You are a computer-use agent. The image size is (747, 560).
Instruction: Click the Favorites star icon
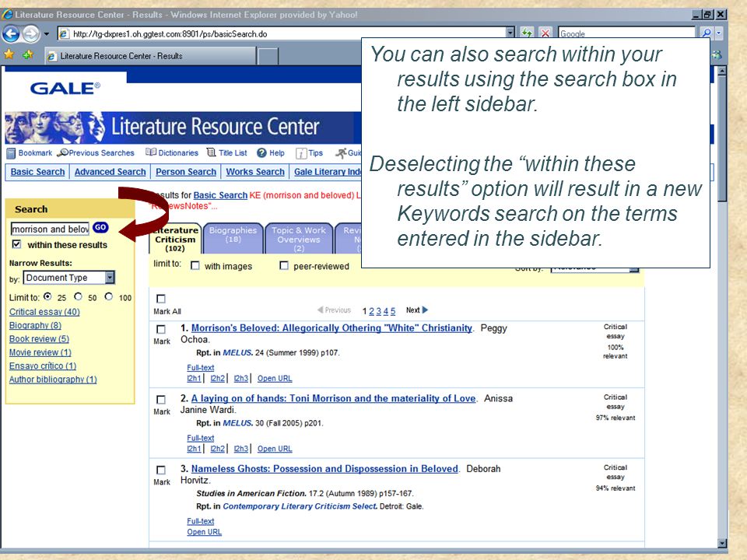click(9, 54)
